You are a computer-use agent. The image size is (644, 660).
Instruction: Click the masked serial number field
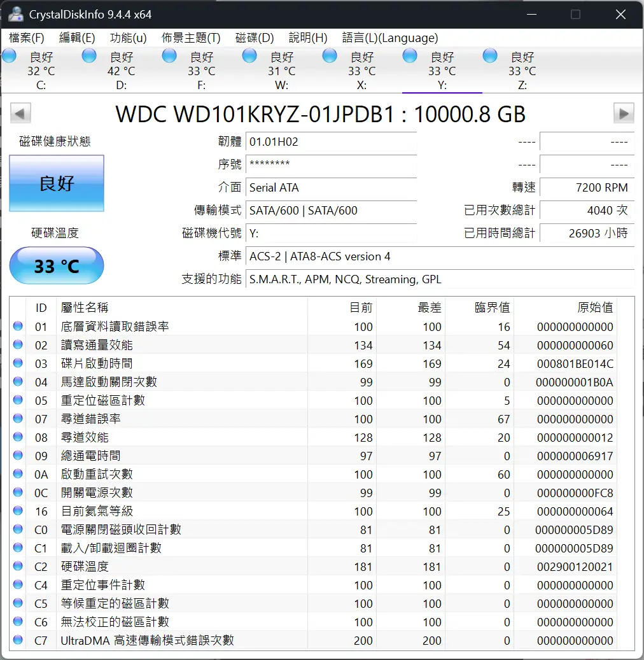click(x=332, y=165)
